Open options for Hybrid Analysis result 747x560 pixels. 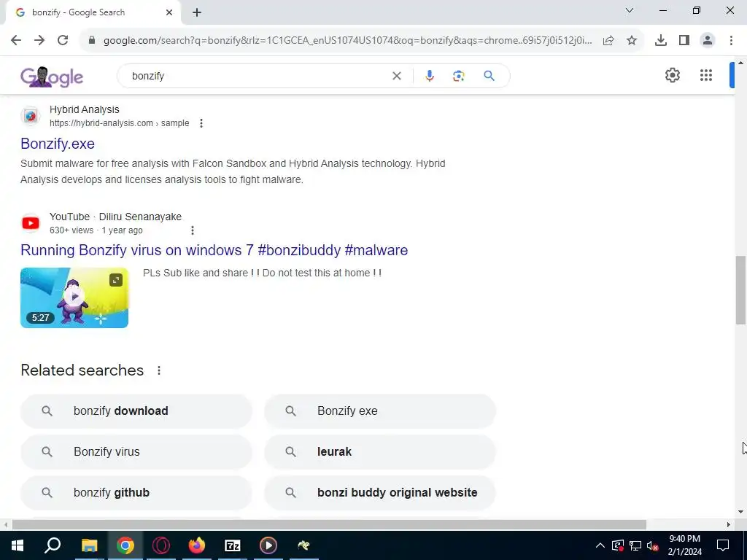point(201,123)
